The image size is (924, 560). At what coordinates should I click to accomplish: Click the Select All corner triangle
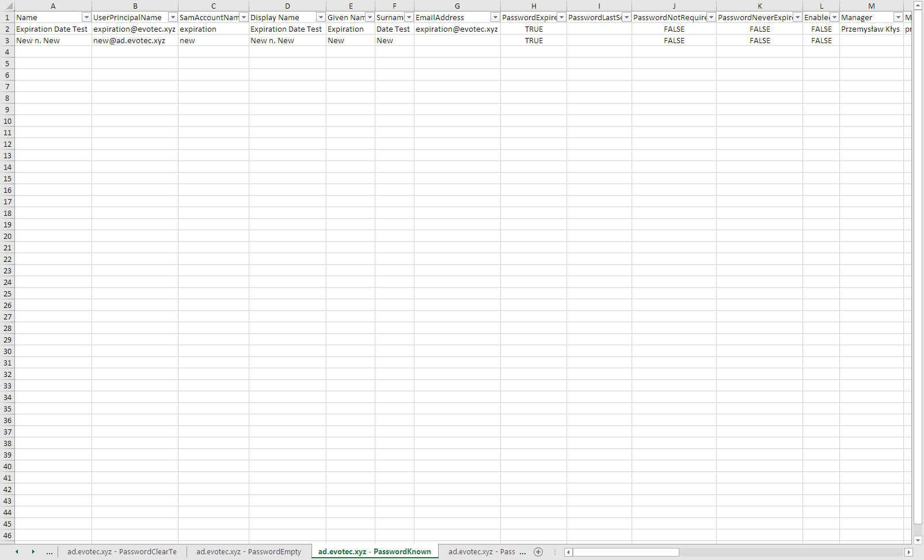[x=8, y=6]
